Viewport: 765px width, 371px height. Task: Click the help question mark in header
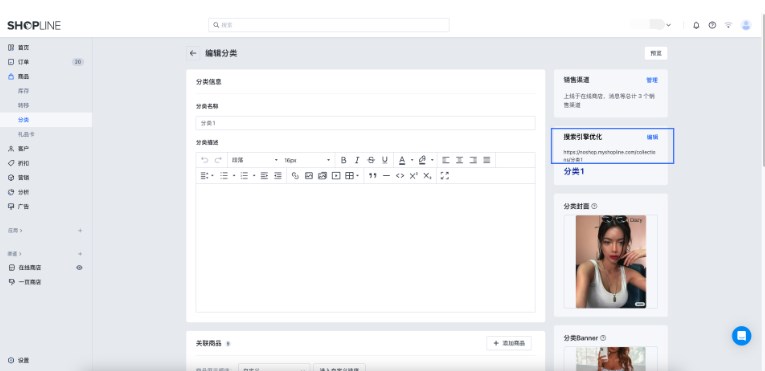pos(712,25)
